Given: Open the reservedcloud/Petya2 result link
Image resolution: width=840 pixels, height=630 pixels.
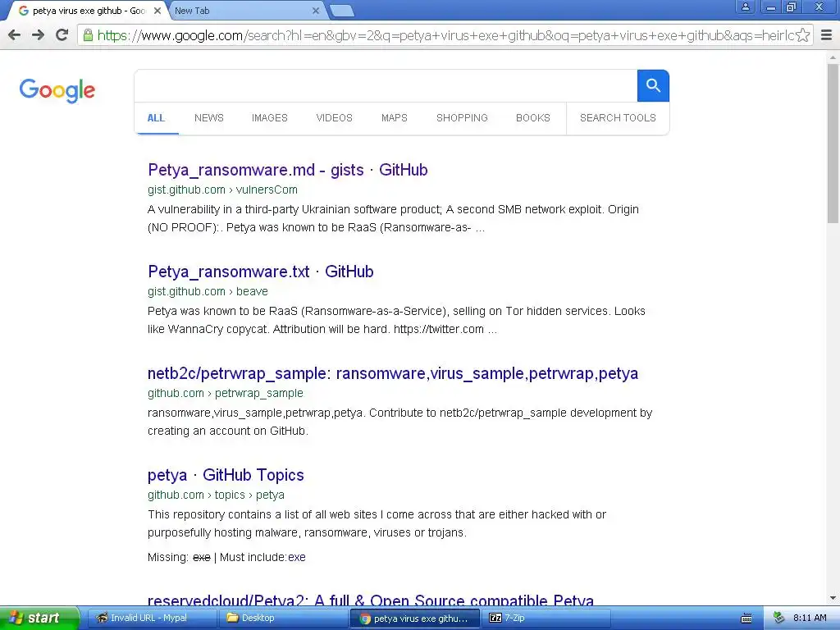Looking at the screenshot, I should 371,600.
